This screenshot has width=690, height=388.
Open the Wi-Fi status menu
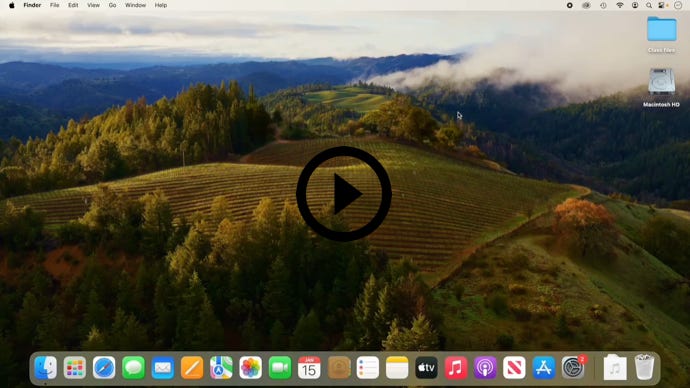[620, 5]
